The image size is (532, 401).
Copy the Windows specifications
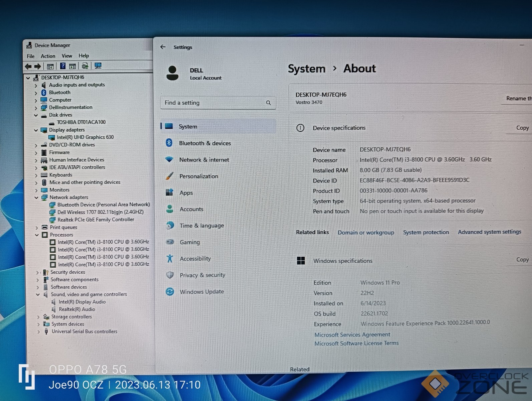pos(522,259)
